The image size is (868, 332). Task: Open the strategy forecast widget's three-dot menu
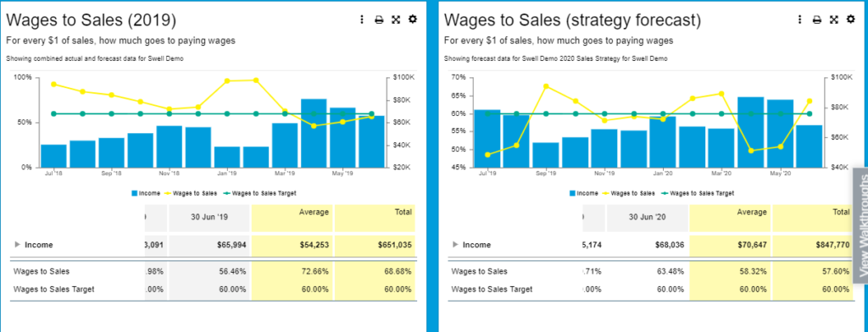[x=800, y=20]
